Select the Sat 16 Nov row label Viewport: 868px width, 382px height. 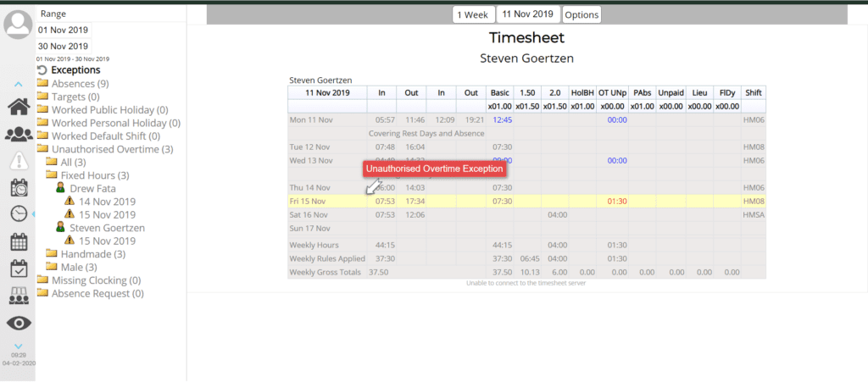pos(309,214)
